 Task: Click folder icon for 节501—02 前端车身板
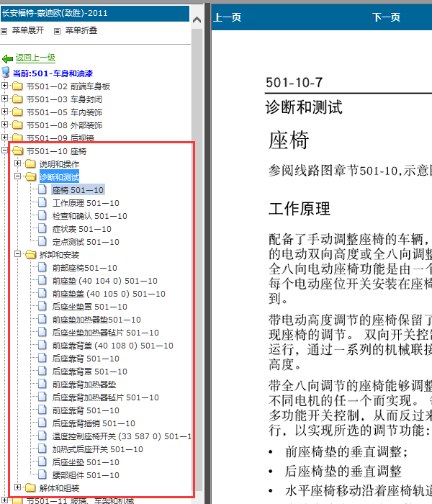(17, 86)
